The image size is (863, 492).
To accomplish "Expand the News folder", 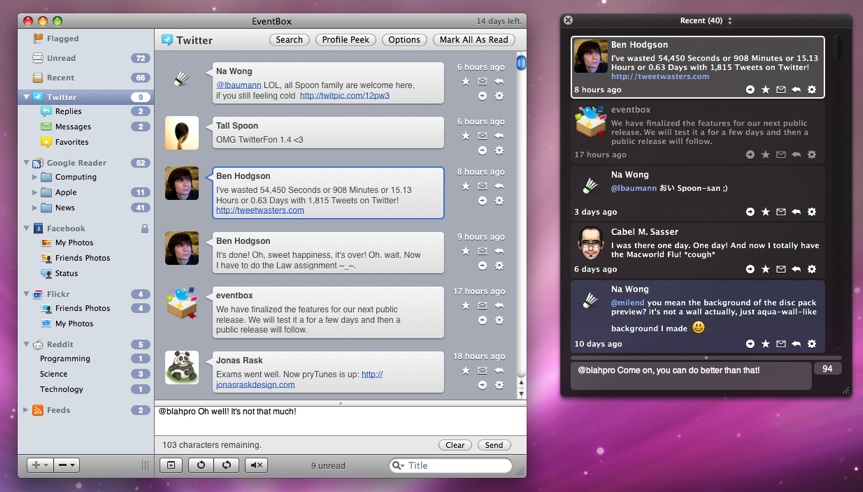I will click(34, 208).
